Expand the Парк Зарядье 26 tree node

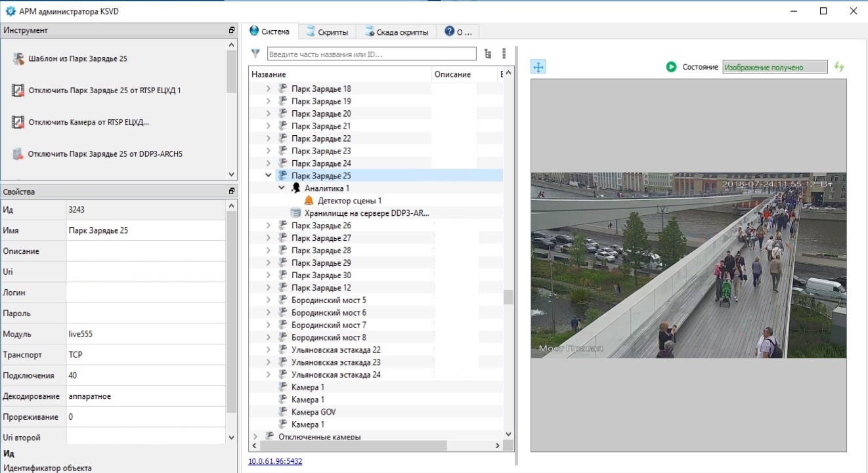click(x=267, y=225)
